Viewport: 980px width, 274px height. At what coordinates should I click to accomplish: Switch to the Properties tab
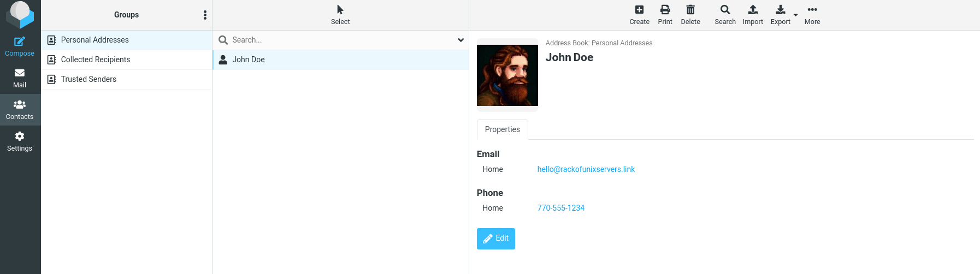tap(502, 129)
